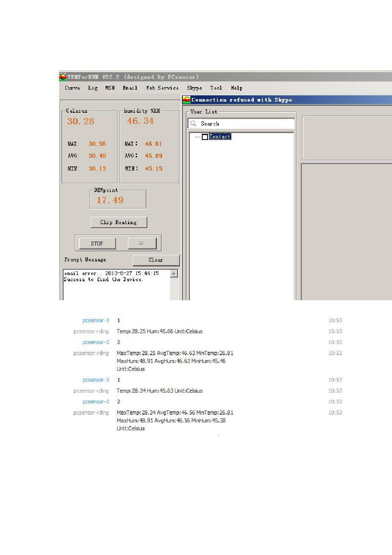Click the 'email error.. 2013-6-27 15:44:15' message line
This screenshot has width=392, height=555.
pyautogui.click(x=111, y=273)
